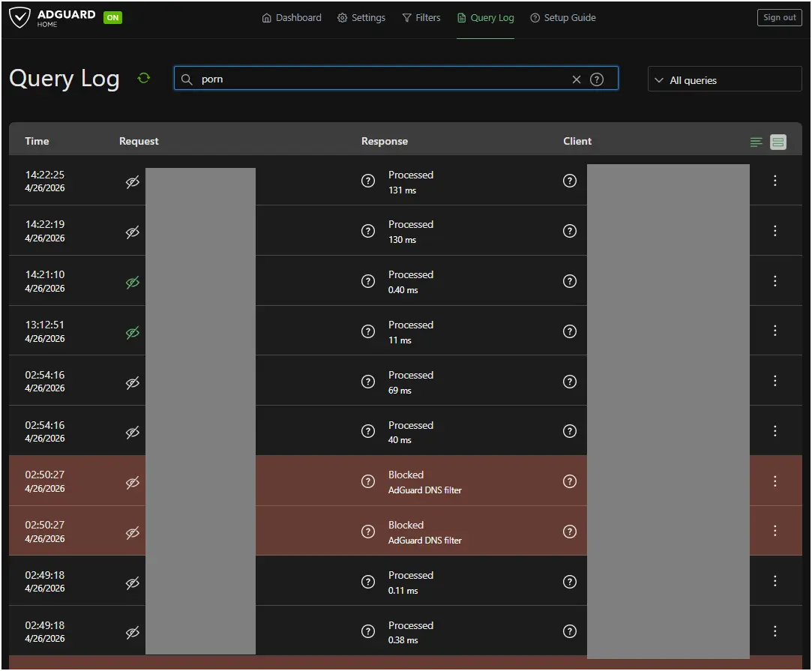The height and width of the screenshot is (671, 812).
Task: Toggle the green crossed-eye icon in the 13:12:51 row
Action: [133, 332]
